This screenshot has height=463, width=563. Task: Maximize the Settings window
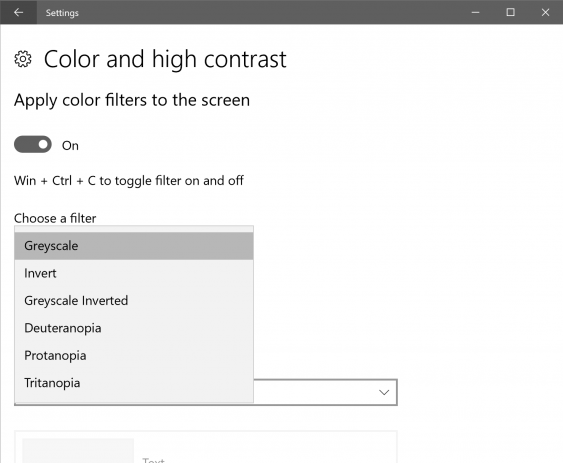[510, 12]
